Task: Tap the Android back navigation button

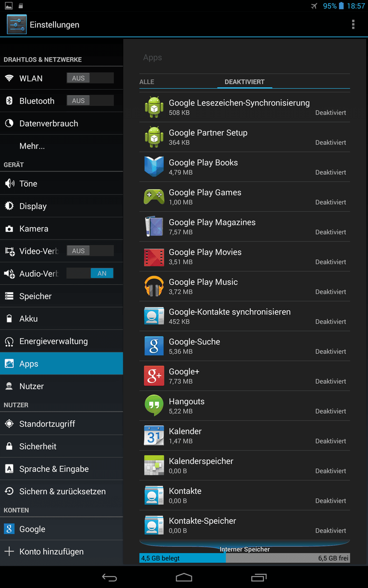Action: coord(109,577)
